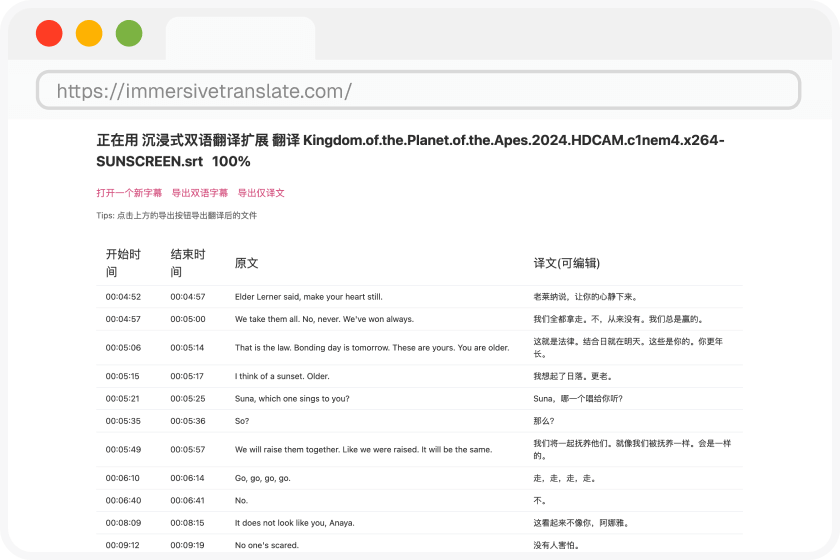Select the blank browser tab
840x560 pixels.
240,40
